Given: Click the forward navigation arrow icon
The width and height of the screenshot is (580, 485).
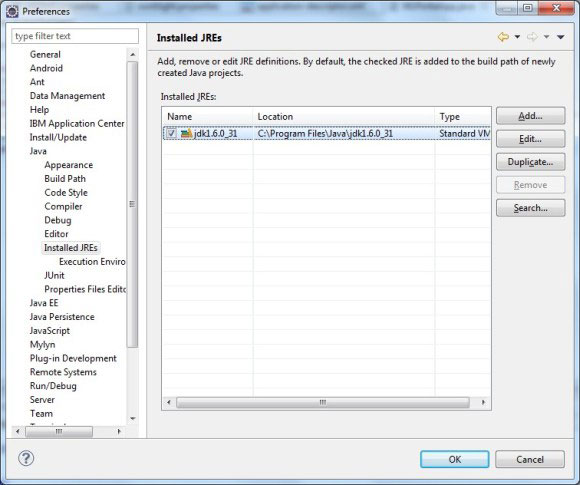Looking at the screenshot, I should 532,37.
